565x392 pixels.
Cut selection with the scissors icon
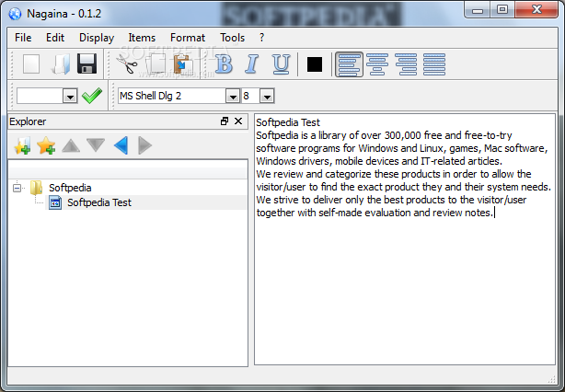(126, 64)
